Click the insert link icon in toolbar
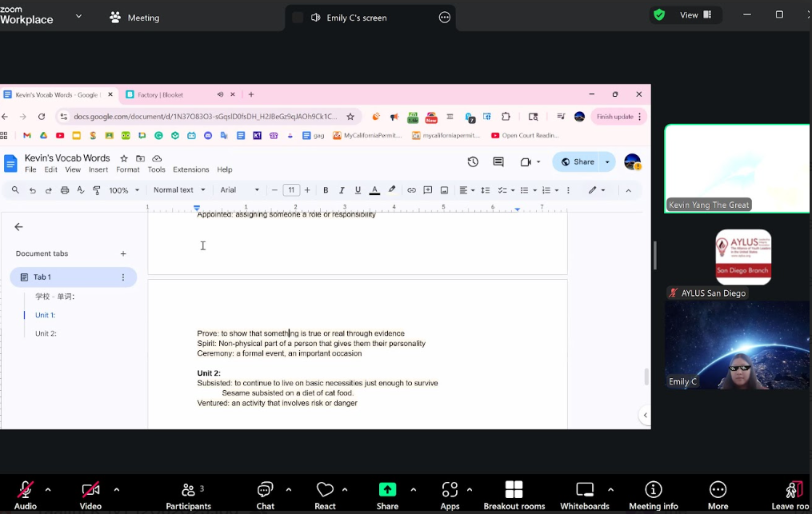The height and width of the screenshot is (514, 812). tap(411, 190)
